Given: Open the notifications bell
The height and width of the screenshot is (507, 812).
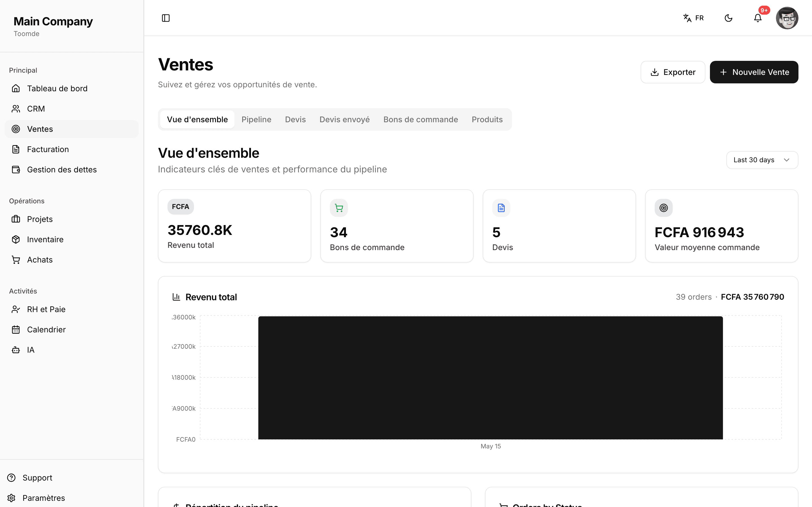Looking at the screenshot, I should click(x=758, y=18).
